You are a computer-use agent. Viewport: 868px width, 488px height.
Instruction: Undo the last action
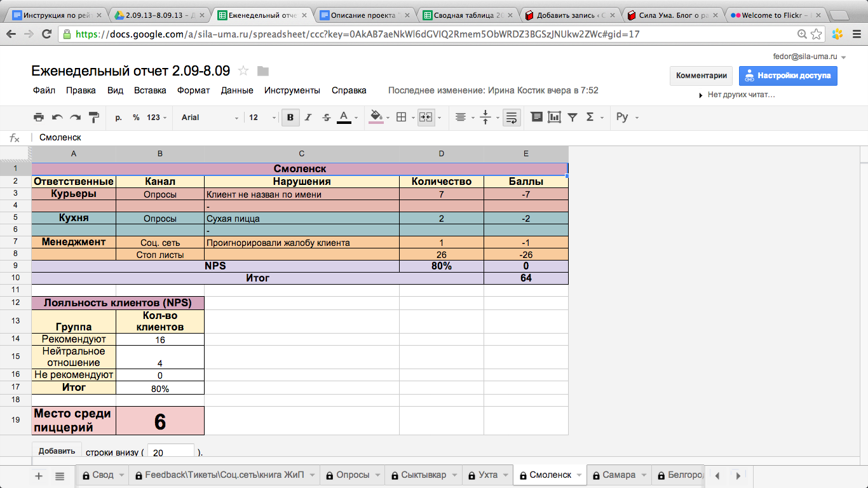57,117
